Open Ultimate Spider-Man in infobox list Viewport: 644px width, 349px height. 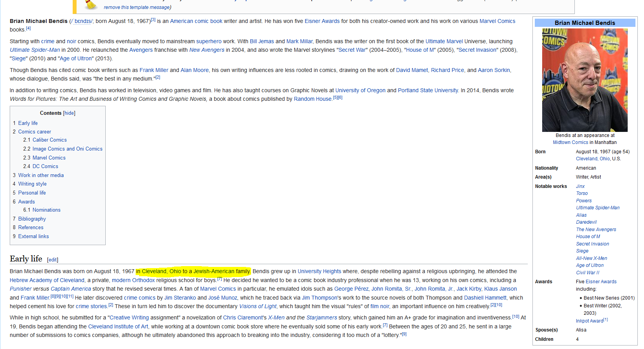(598, 208)
